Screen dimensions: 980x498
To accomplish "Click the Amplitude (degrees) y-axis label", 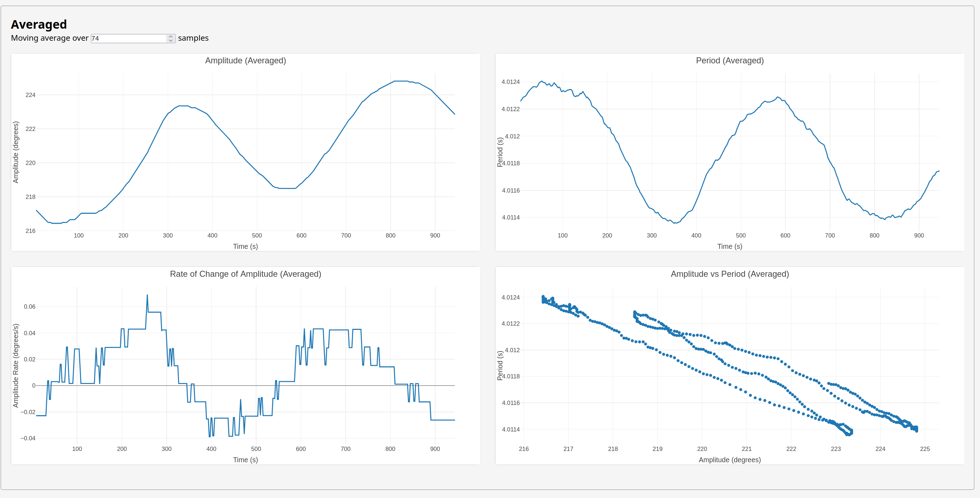I will [x=16, y=152].
